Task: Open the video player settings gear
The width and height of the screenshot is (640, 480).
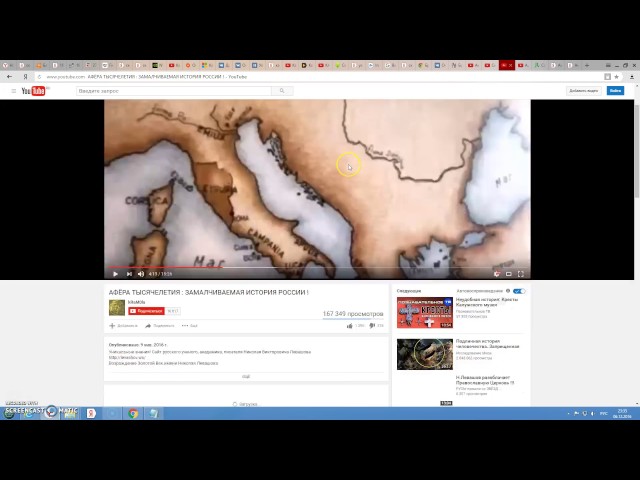Action: pos(497,273)
